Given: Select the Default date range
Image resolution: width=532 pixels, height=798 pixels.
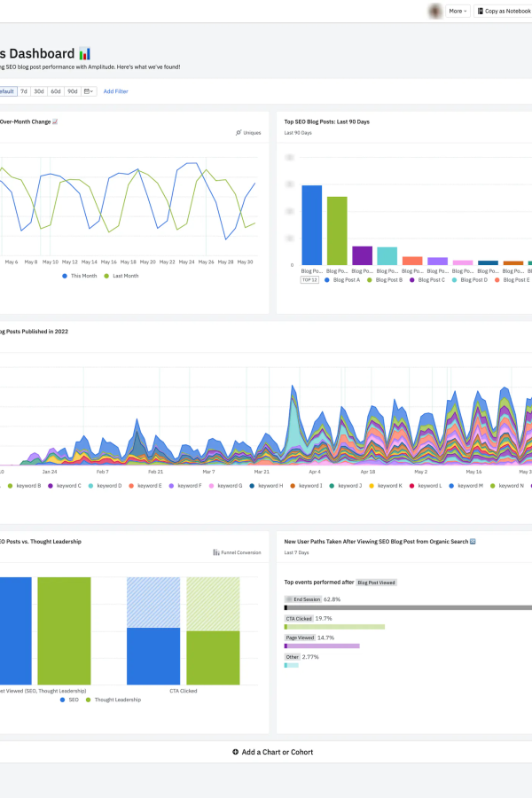Looking at the screenshot, I should (8, 91).
